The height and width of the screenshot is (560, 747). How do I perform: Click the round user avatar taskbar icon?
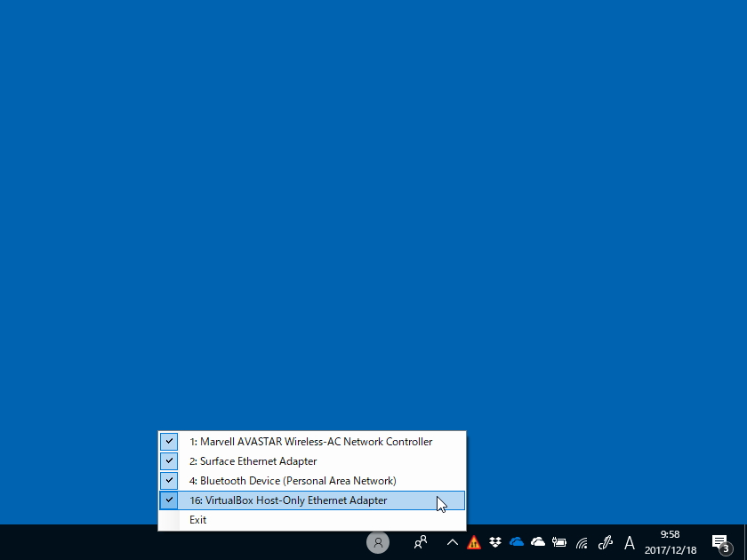click(378, 542)
